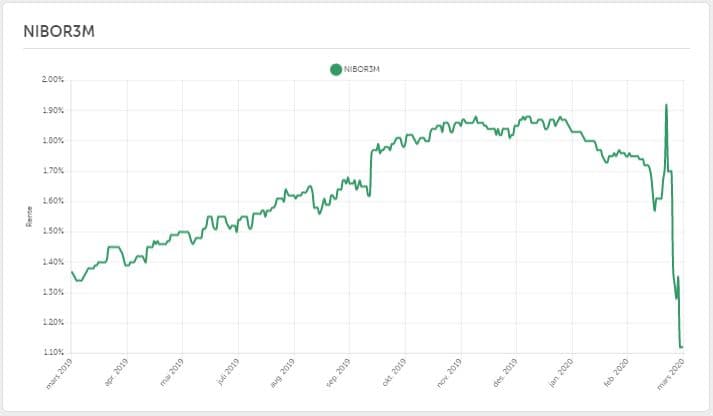Click the 1.50% y-axis label
Viewport: 713px width, 416px height.
[52, 231]
